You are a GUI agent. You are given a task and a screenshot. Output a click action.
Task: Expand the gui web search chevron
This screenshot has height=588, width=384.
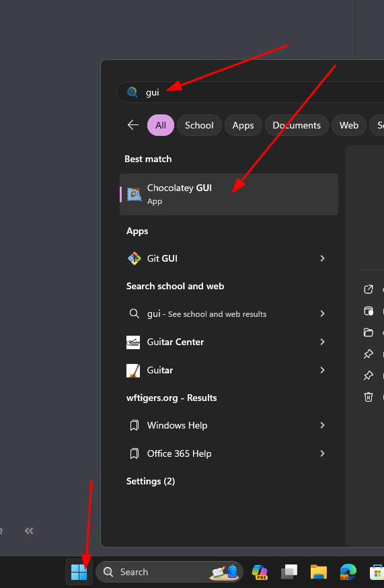point(322,314)
